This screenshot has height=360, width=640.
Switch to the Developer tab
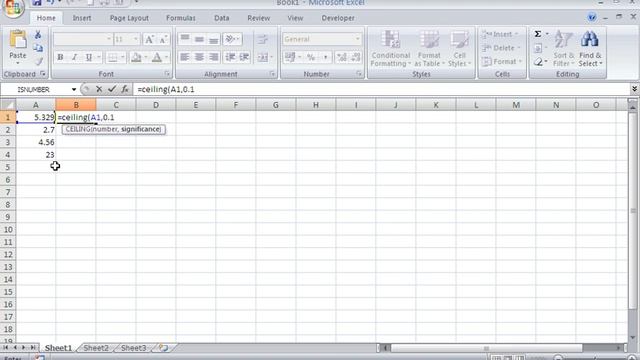338,18
